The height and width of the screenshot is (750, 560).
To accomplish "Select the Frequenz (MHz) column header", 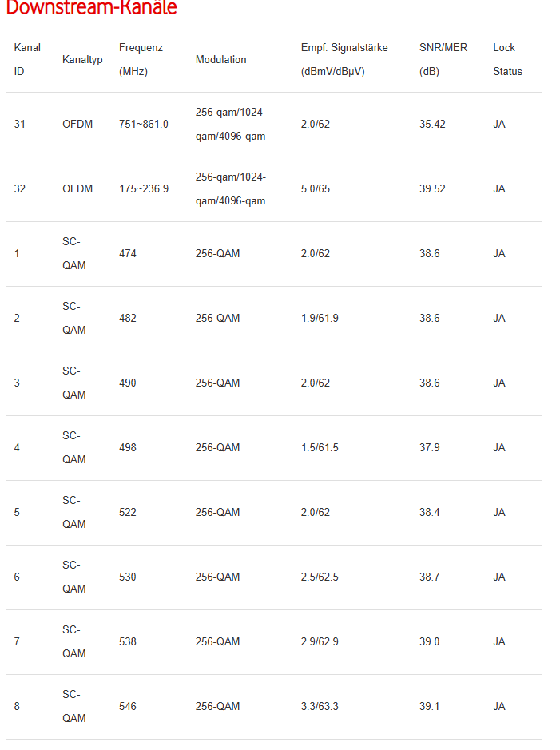I will (x=141, y=59).
